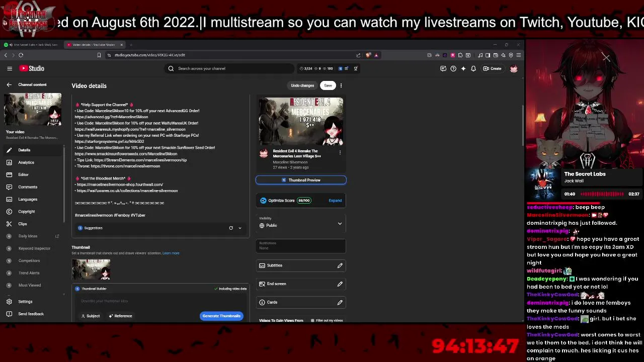Switch to The Secret Labs browser tab
This screenshot has width=644, height=362.
click(x=32, y=45)
